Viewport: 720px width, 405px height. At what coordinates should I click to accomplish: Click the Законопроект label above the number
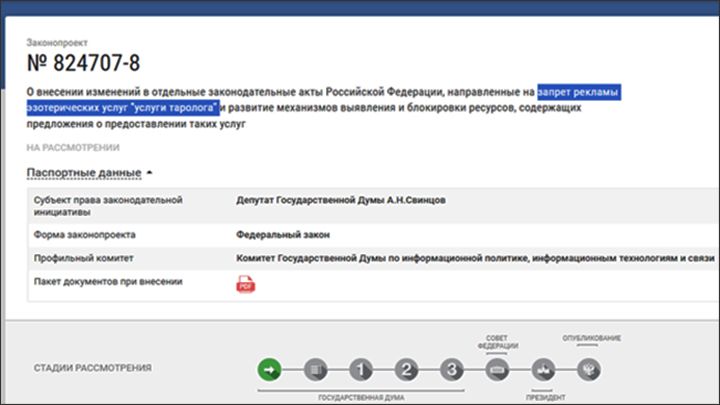point(60,43)
